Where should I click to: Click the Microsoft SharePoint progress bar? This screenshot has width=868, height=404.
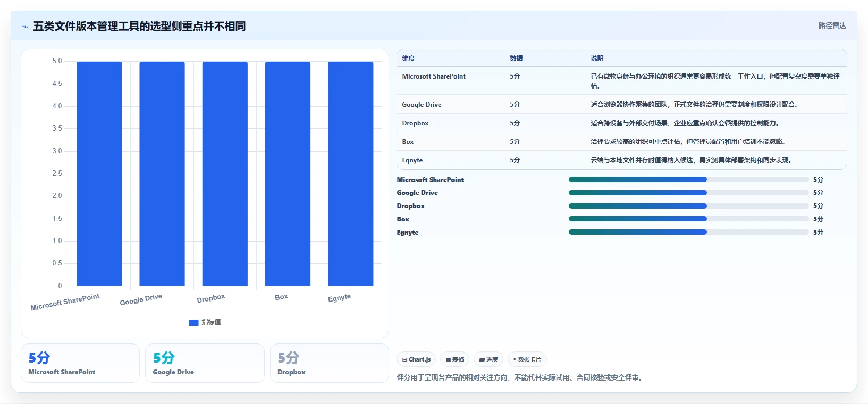point(688,179)
